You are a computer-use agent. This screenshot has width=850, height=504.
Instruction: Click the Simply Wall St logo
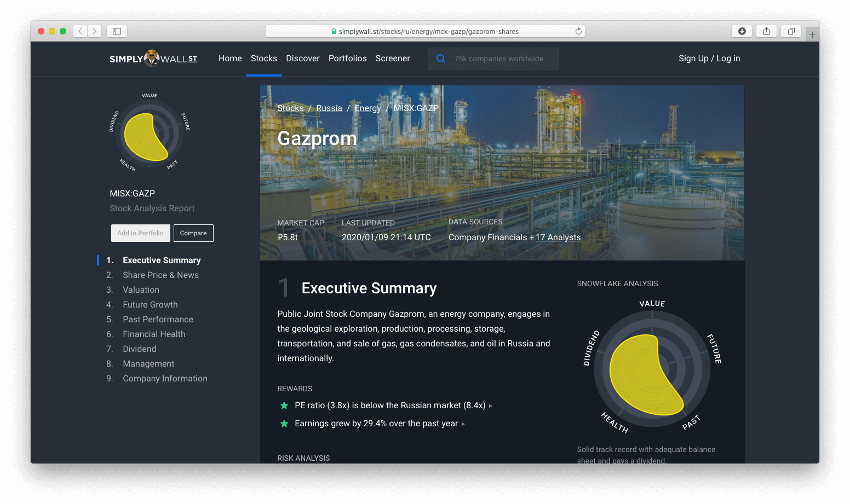[x=153, y=58]
